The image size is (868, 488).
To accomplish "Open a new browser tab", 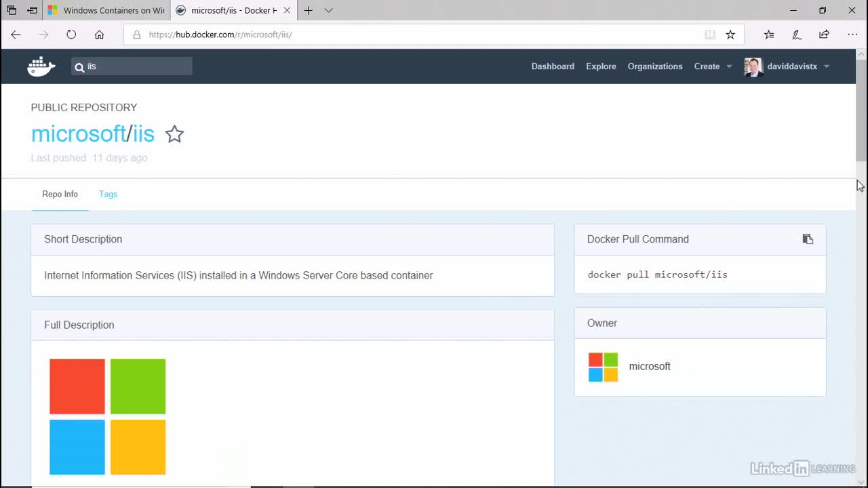I will (x=309, y=10).
